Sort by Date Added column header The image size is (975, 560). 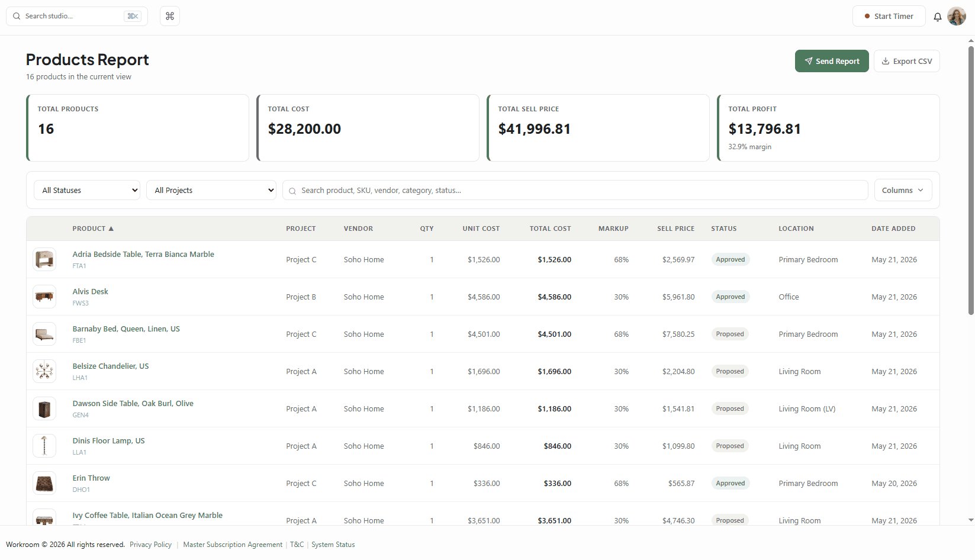[x=893, y=228]
